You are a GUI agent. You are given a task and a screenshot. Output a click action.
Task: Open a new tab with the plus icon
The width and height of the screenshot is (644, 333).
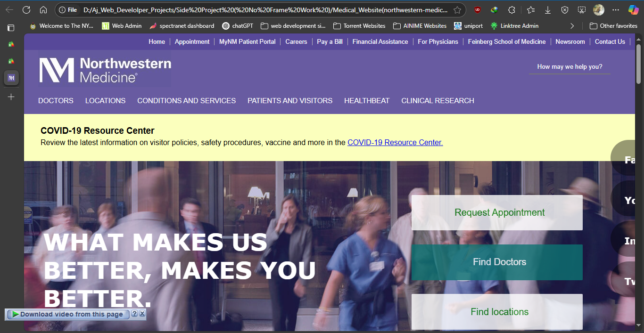coord(11,97)
